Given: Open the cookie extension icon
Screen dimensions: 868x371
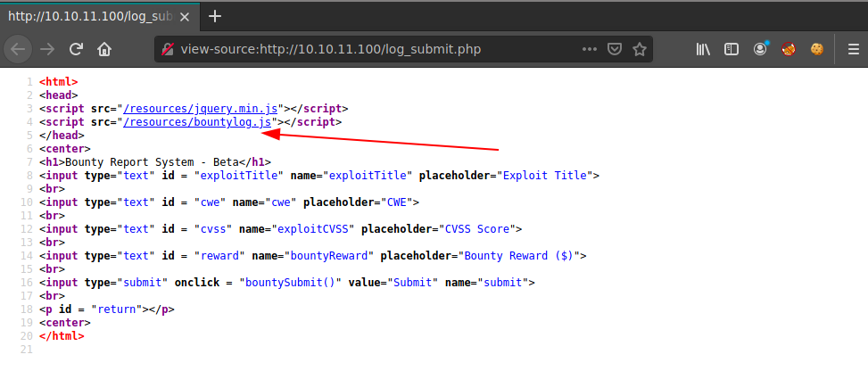Looking at the screenshot, I should 816,49.
